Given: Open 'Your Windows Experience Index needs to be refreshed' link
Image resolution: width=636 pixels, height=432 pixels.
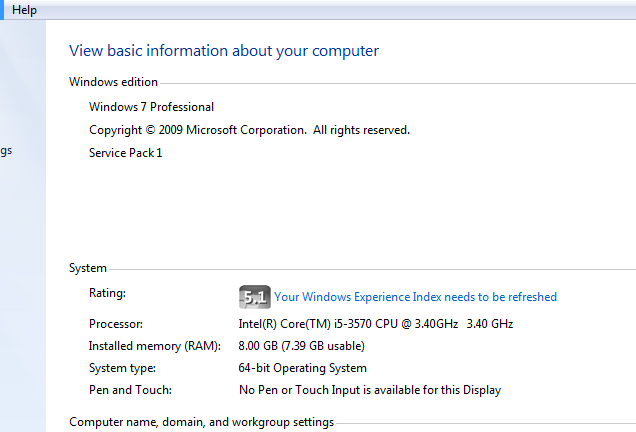Looking at the screenshot, I should click(415, 297).
